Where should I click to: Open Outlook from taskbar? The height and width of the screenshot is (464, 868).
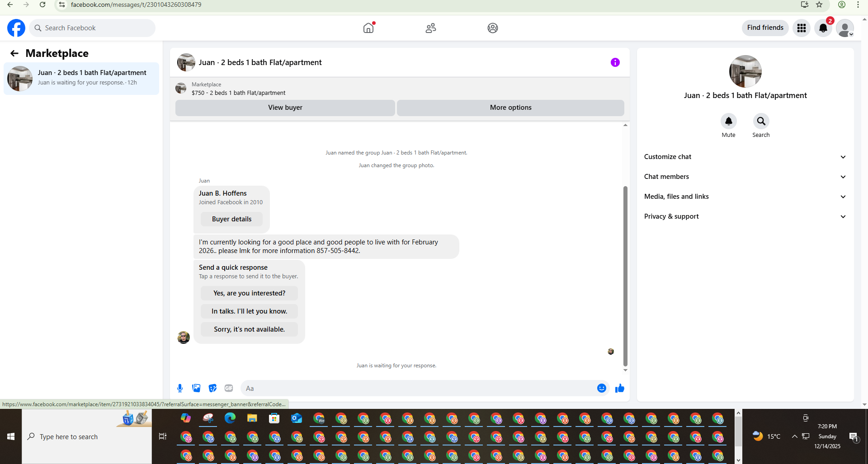[296, 418]
